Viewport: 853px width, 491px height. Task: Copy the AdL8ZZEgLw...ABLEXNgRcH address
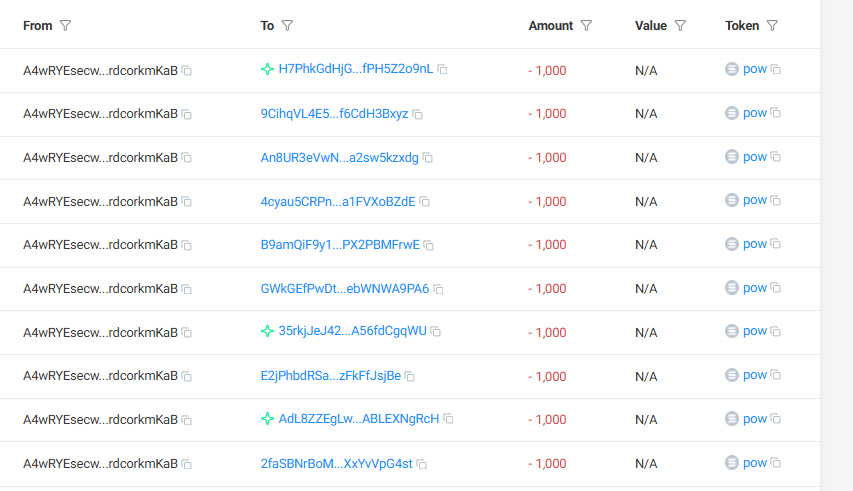[448, 419]
